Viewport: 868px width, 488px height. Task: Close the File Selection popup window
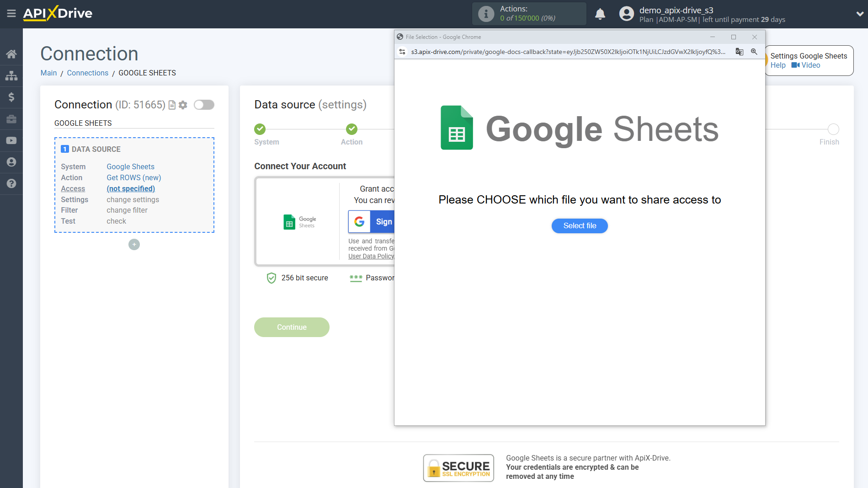pyautogui.click(x=755, y=37)
